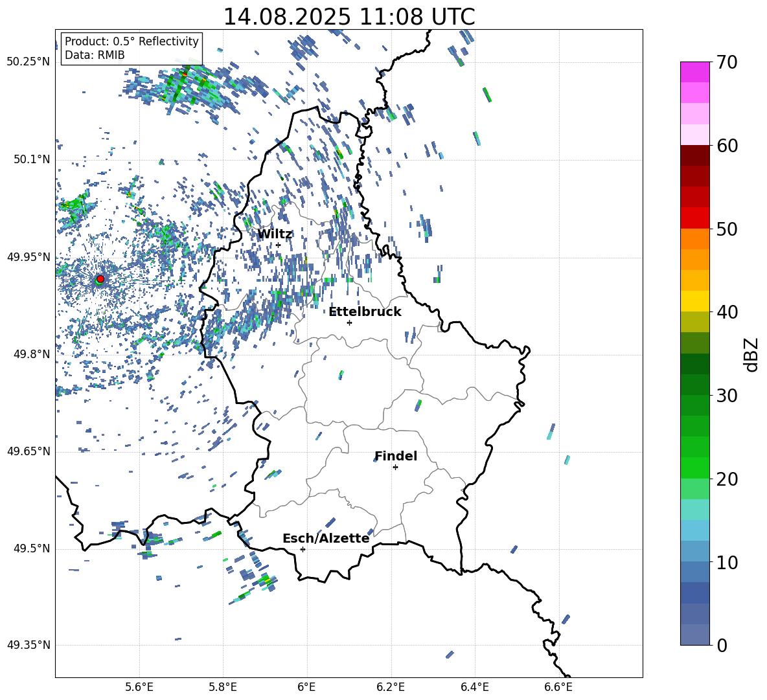
Task: Click the 6.6°E longitude label
Action: (x=558, y=687)
